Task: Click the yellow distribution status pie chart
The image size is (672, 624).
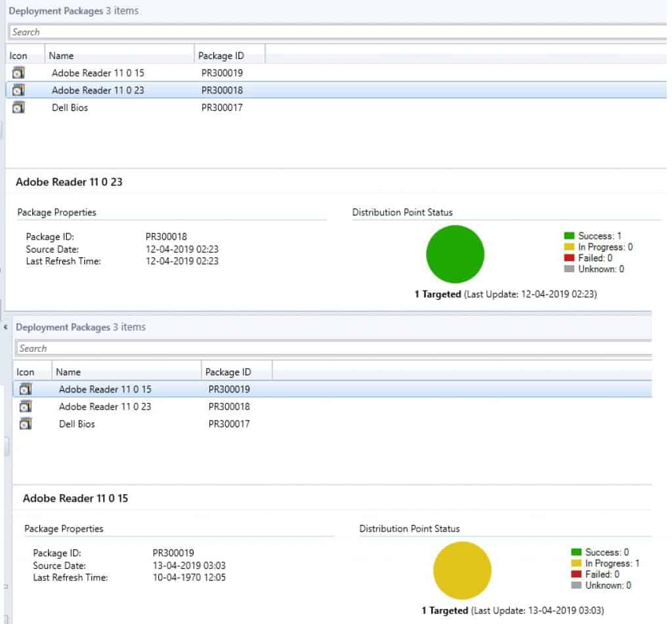Action: pos(463,570)
